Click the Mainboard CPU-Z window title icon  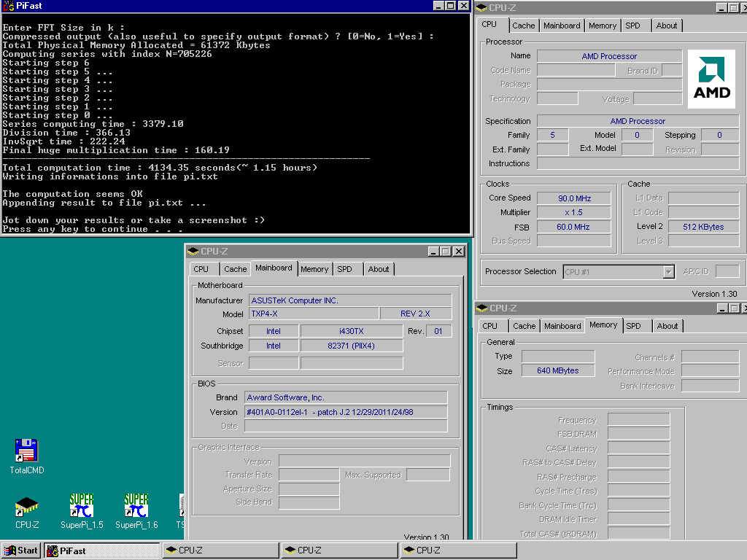point(193,251)
